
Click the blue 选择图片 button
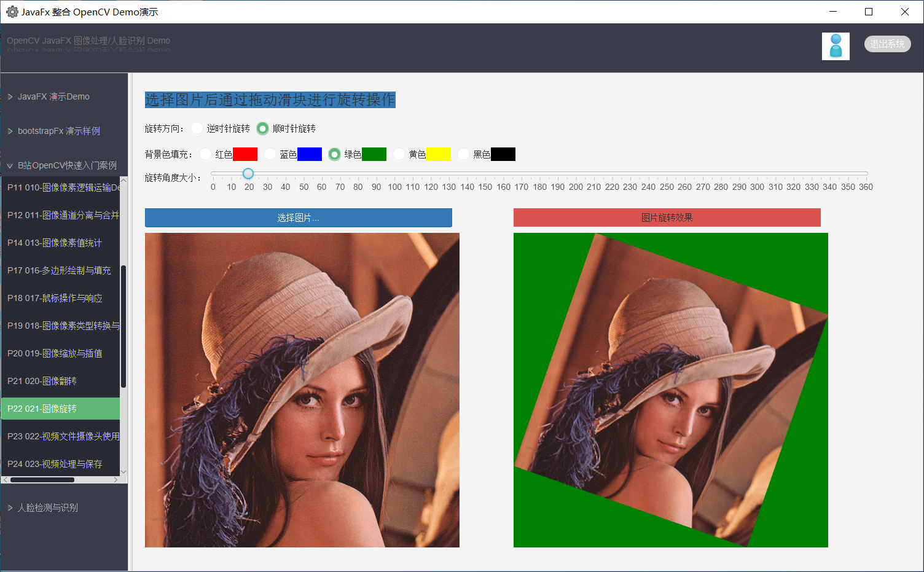click(298, 217)
